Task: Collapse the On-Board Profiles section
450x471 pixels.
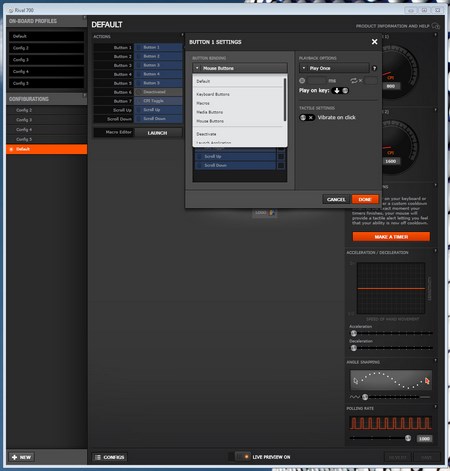Action: (84, 17)
